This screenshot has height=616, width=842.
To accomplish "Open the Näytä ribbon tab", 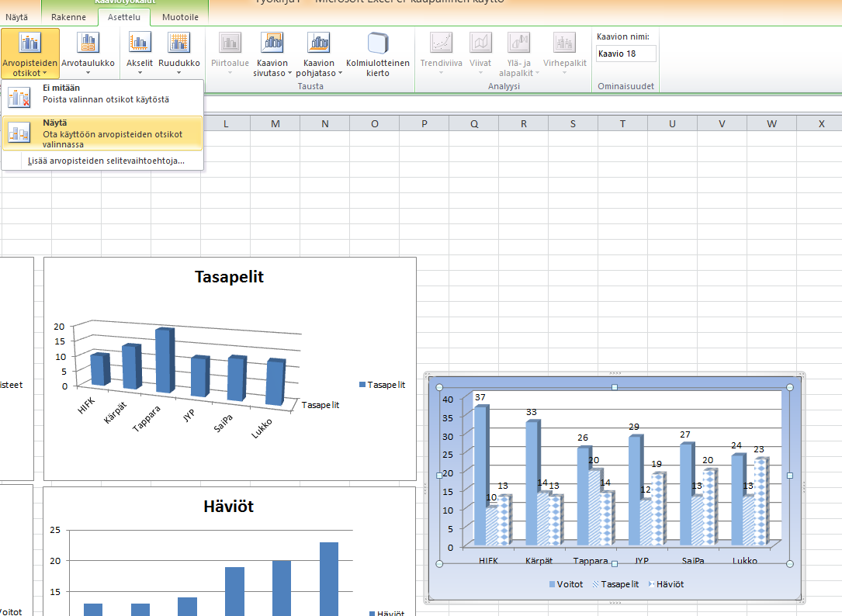I will 16,16.
